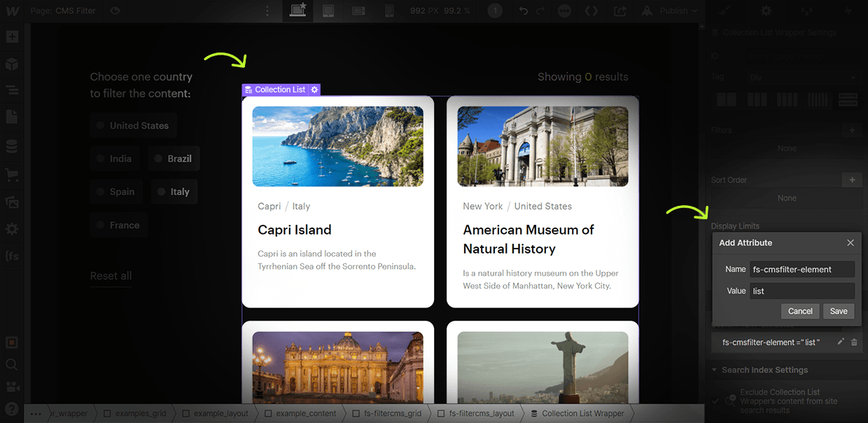This screenshot has width=868, height=423.
Task: Open the CMS Collections panel
Action: click(x=12, y=146)
